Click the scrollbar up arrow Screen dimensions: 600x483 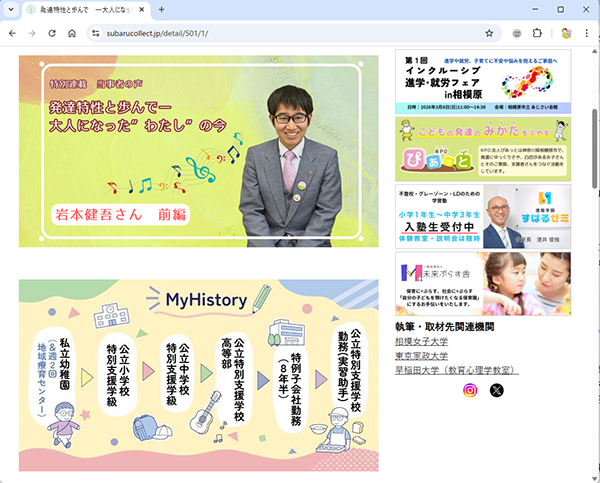pyautogui.click(x=595, y=51)
